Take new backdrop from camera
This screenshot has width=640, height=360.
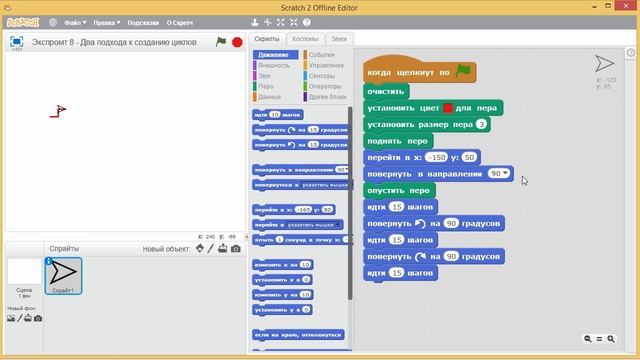coord(38,318)
